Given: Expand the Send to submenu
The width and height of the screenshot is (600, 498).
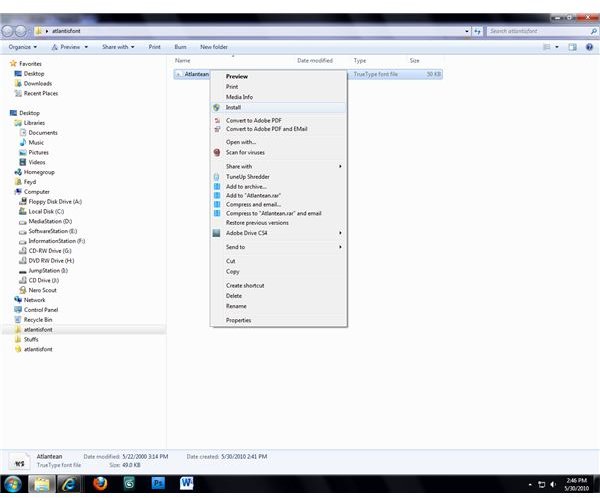Looking at the screenshot, I should (278, 247).
